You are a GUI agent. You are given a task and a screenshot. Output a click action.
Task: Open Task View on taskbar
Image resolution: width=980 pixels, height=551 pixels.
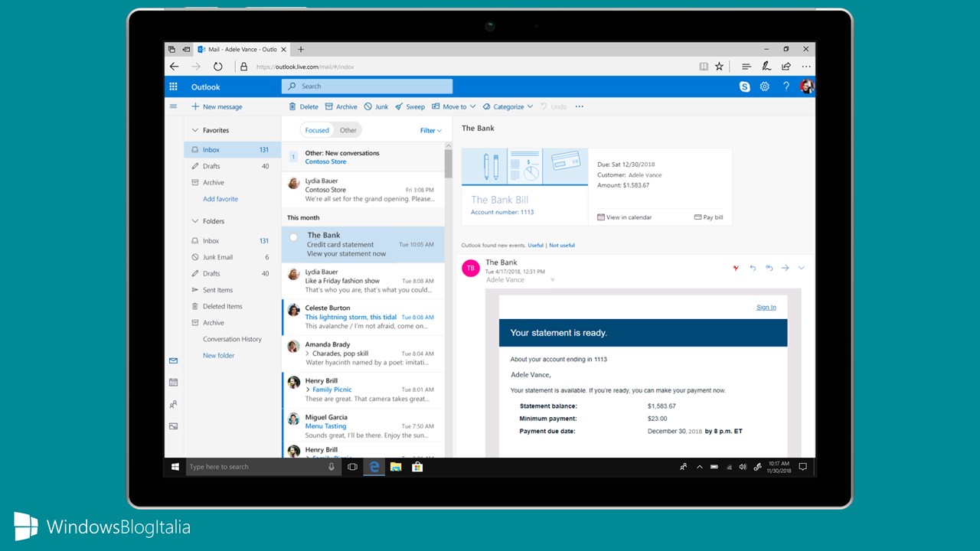(352, 467)
